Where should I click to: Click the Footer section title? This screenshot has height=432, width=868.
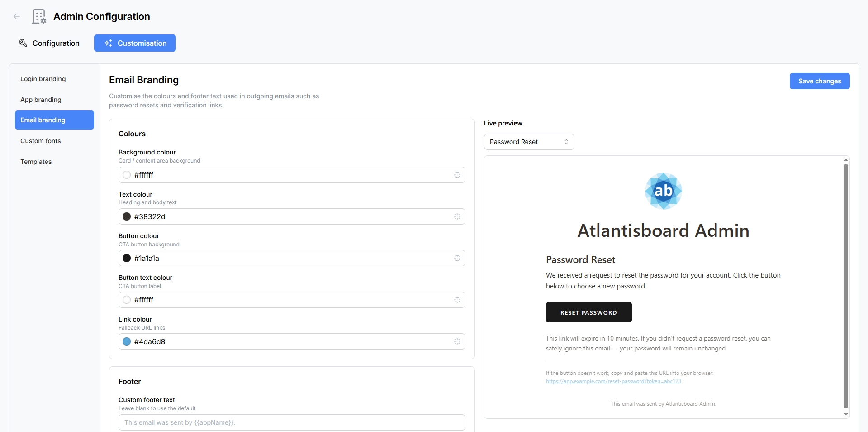(130, 381)
